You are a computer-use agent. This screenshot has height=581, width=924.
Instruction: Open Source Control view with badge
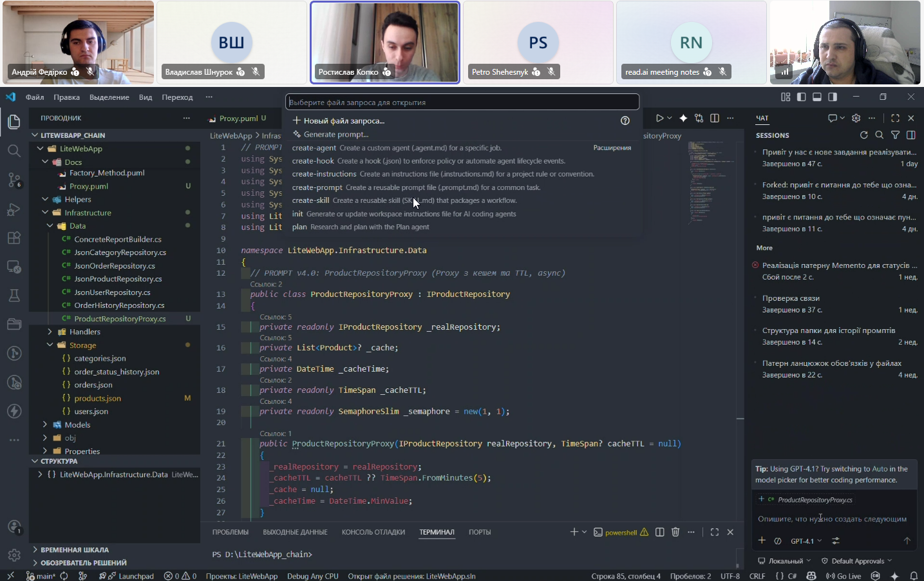[x=14, y=180]
